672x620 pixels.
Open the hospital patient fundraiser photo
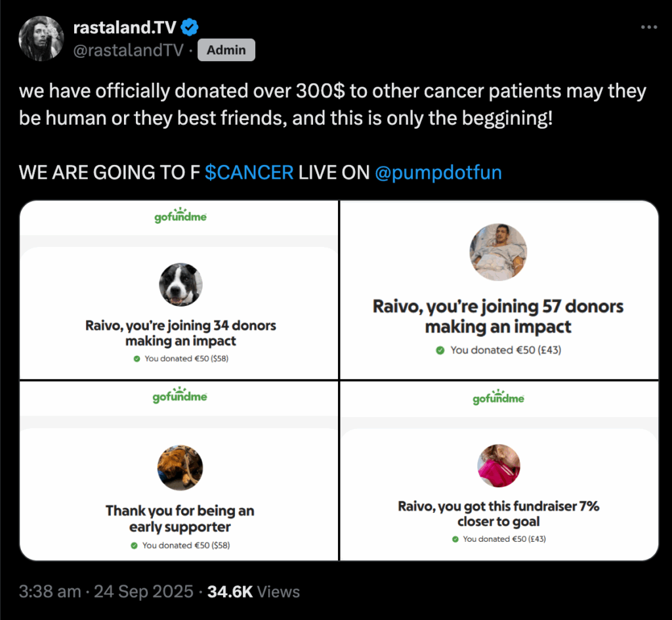click(x=498, y=252)
